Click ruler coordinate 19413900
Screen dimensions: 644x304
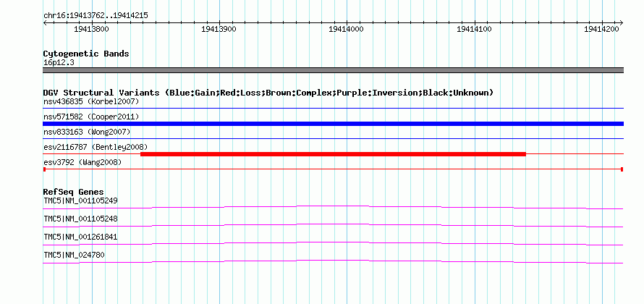coord(219,30)
